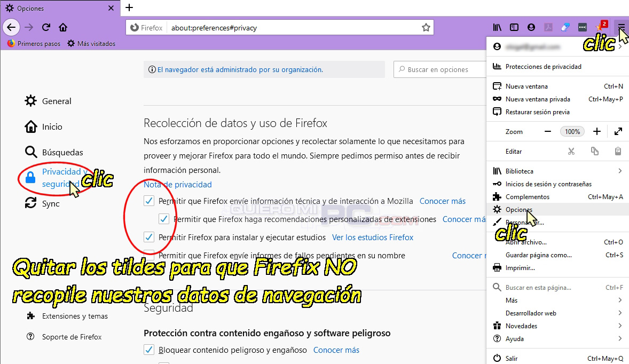Select Opciones in the menu
Screen dimensions: 629x364
click(x=557, y=210)
